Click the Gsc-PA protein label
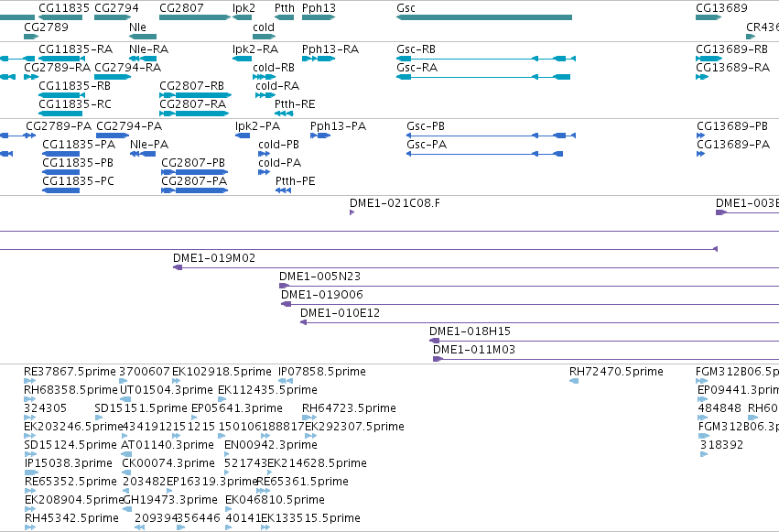 pyautogui.click(x=427, y=144)
